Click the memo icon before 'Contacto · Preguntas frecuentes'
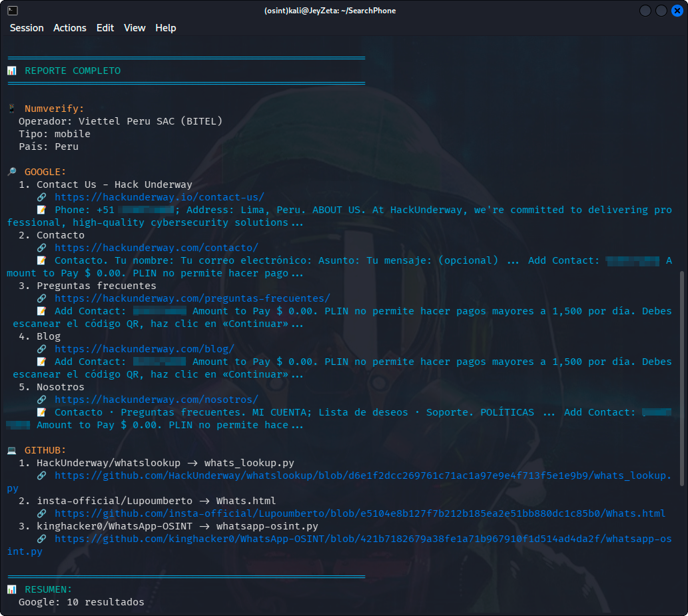Viewport: 688px width, 616px height. [42, 412]
